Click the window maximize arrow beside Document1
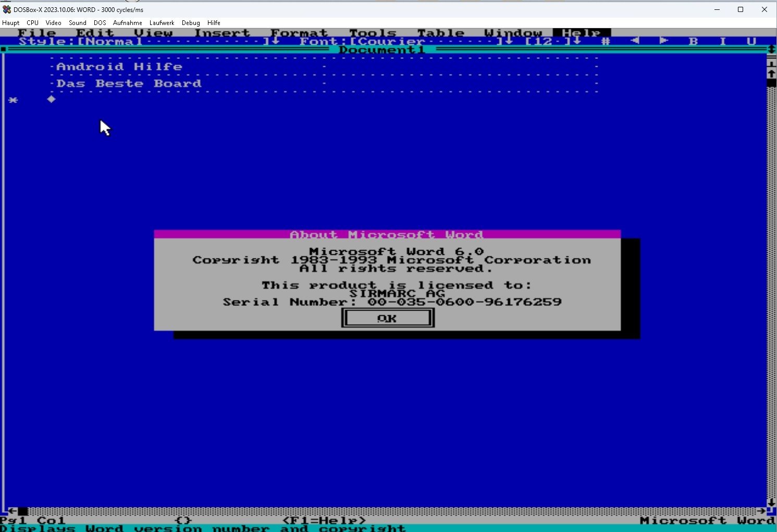This screenshot has height=532, width=777. (771, 50)
